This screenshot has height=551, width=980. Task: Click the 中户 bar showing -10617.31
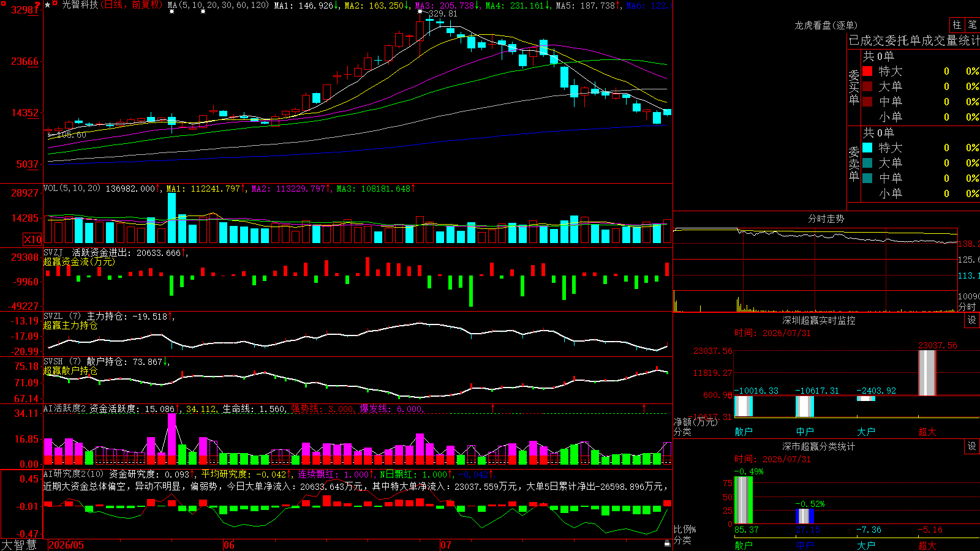(805, 407)
